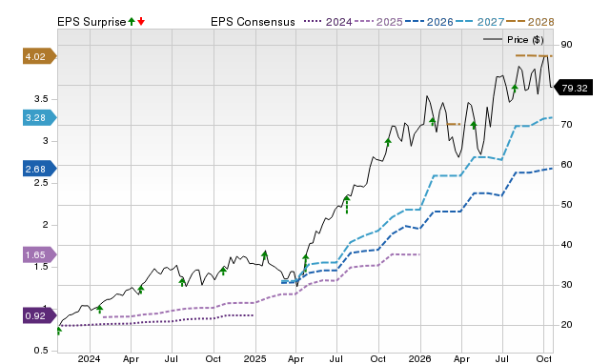
Task: Click the 50 label on price axis
Action: pos(566,205)
